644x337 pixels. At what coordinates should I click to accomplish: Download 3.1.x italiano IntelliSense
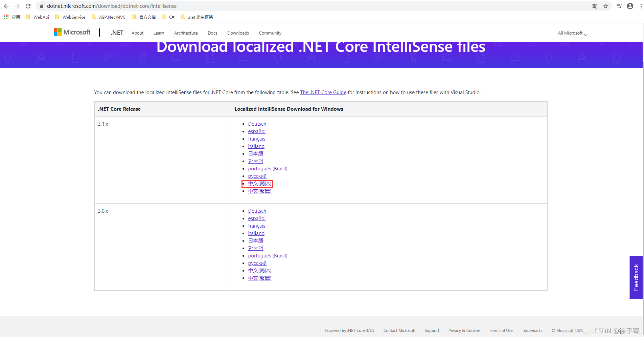(x=256, y=146)
